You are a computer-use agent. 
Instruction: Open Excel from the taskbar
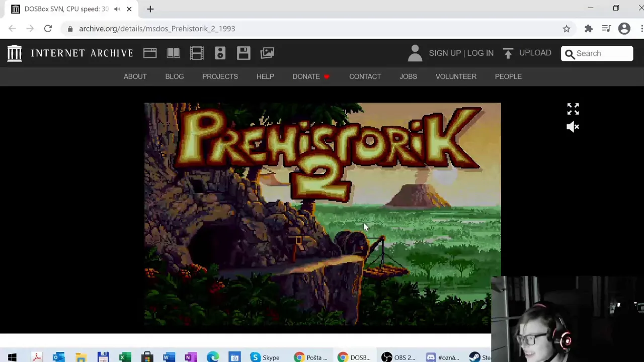(x=125, y=357)
